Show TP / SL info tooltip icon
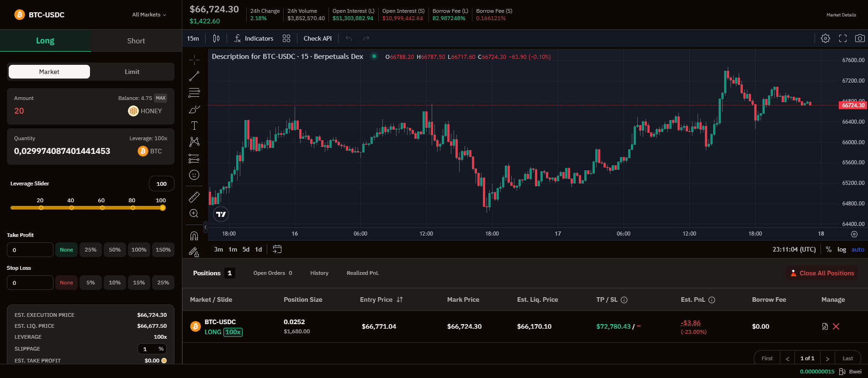 click(624, 300)
